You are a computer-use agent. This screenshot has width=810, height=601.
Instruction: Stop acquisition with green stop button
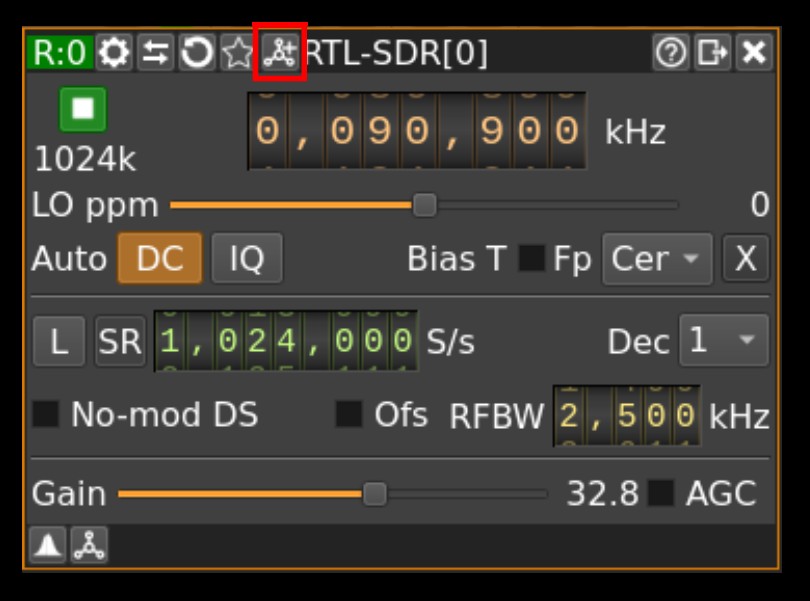click(x=83, y=110)
